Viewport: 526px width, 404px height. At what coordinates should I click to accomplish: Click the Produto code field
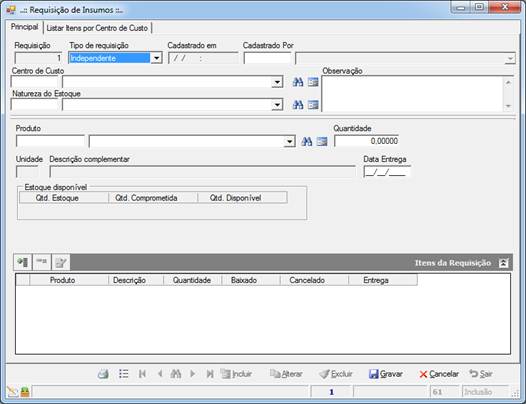click(x=50, y=141)
